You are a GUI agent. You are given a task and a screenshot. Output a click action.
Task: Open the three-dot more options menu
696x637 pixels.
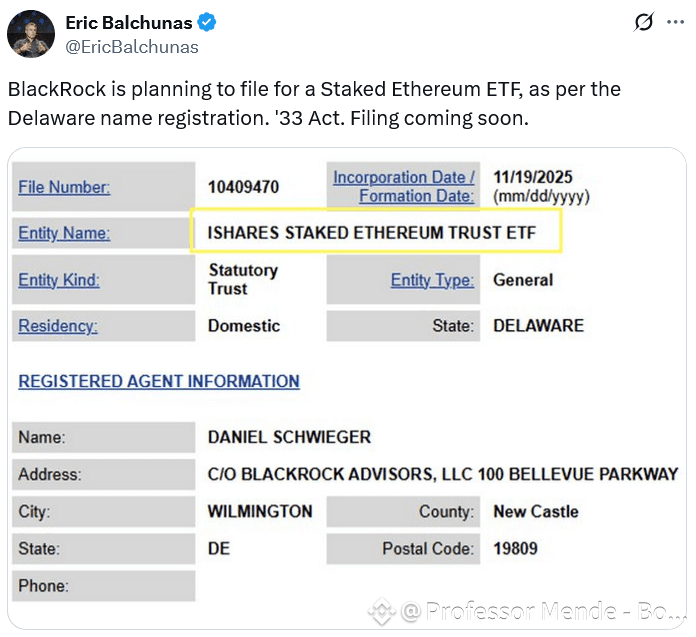[x=675, y=22]
